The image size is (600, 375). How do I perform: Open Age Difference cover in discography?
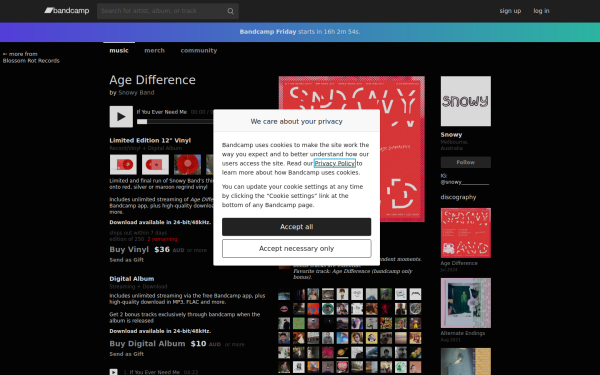[x=466, y=233]
